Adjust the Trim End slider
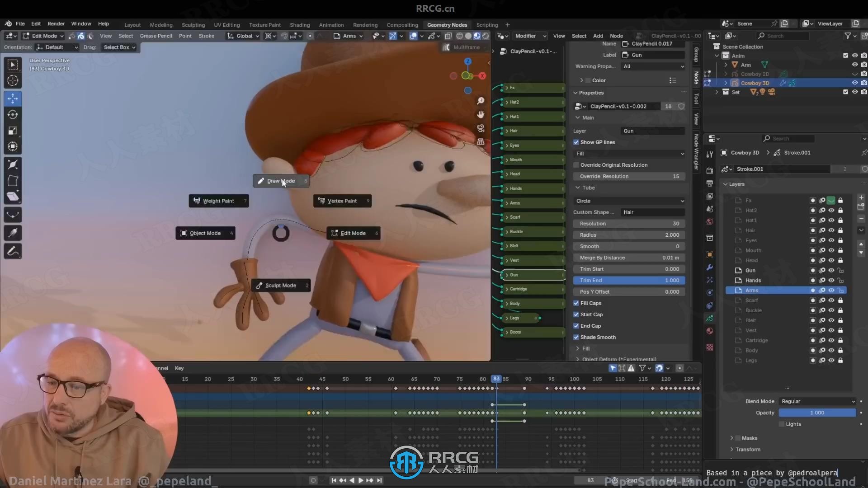This screenshot has height=488, width=868. 629,281
